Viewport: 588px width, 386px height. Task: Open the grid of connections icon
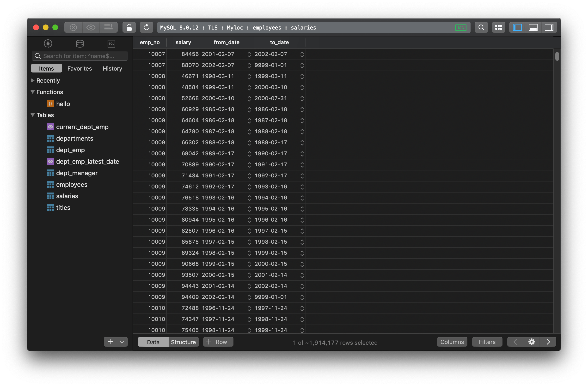click(498, 27)
